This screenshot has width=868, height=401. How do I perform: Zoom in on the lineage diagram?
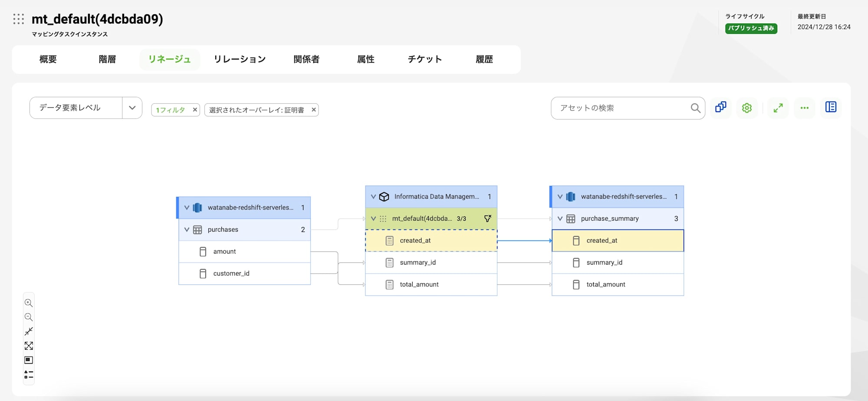pos(29,303)
